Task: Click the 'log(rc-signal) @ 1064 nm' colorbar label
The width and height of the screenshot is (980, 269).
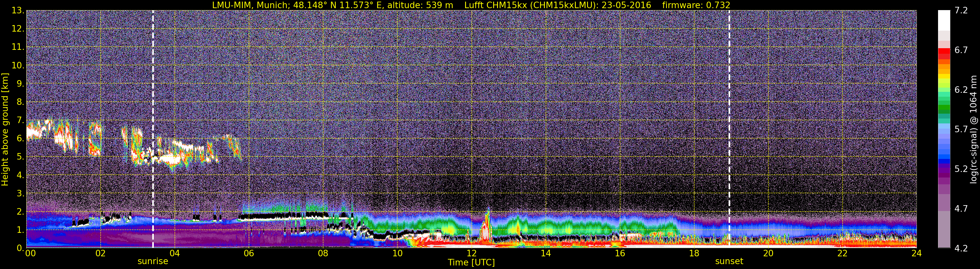Action: pos(974,129)
